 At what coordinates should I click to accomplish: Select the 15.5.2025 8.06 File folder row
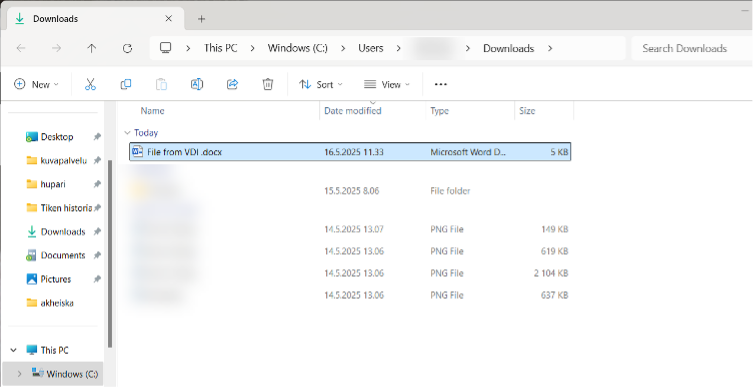tap(350, 191)
